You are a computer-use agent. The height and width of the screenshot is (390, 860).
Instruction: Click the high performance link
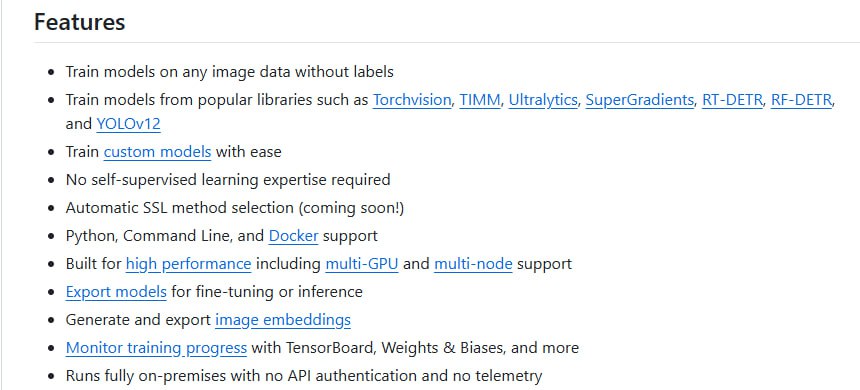pos(189,264)
